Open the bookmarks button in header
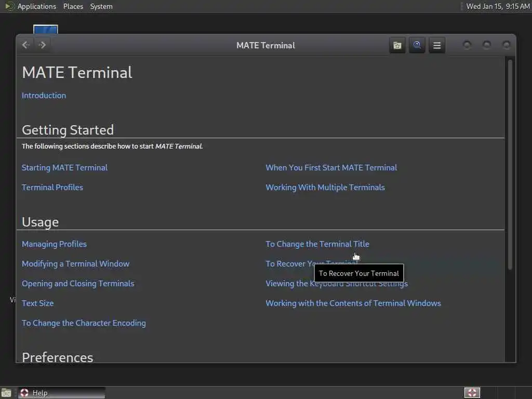The height and width of the screenshot is (399, 532). click(x=397, y=45)
